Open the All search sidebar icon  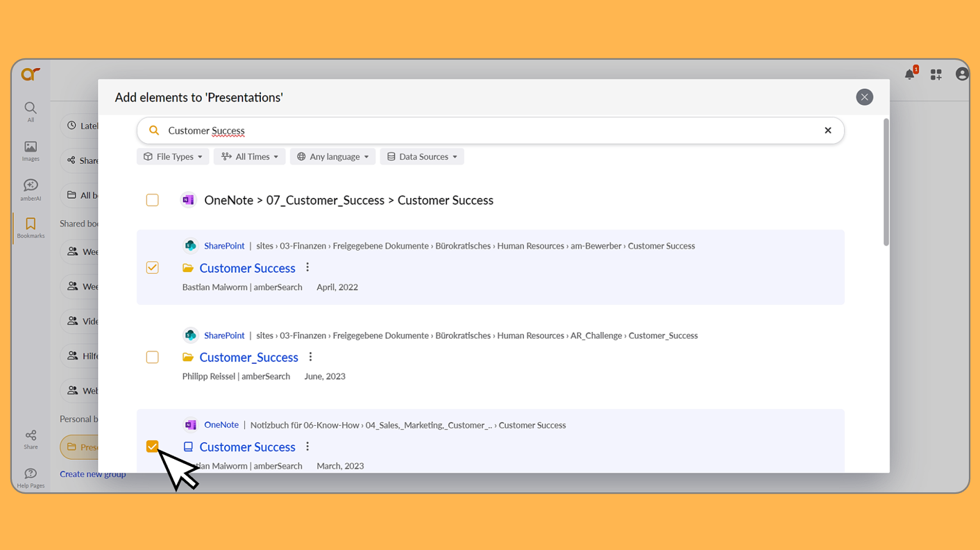coord(31,112)
